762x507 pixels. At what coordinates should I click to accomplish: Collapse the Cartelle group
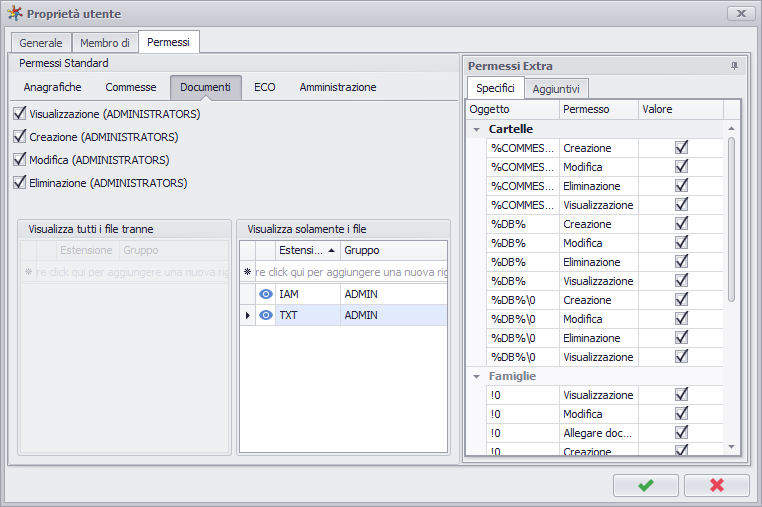[477, 129]
